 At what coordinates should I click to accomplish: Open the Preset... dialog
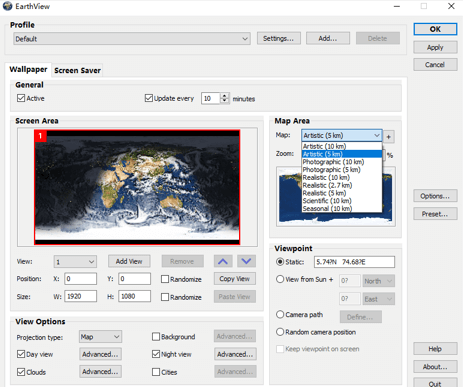coord(435,214)
